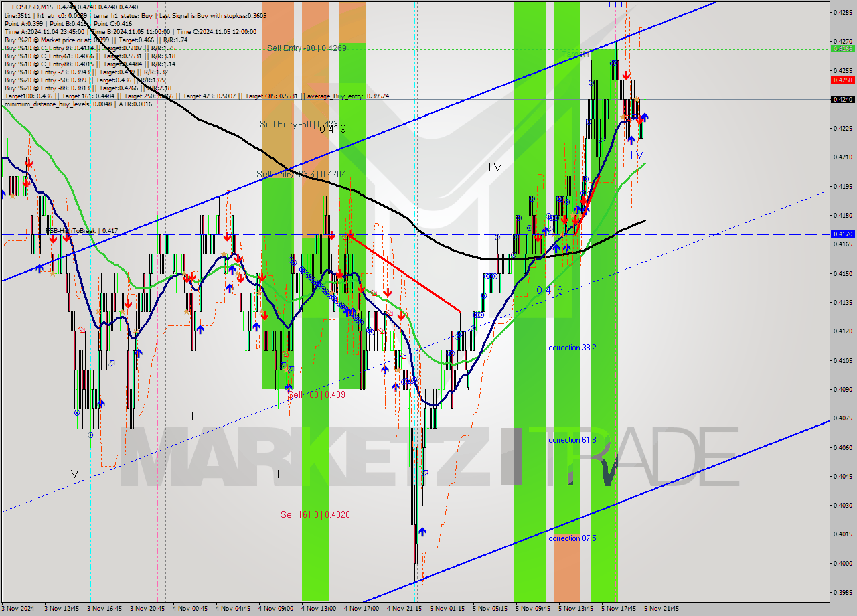Select the 'Last Signal is:Buy with stoploss' text
The image size is (857, 616).
[203, 15]
